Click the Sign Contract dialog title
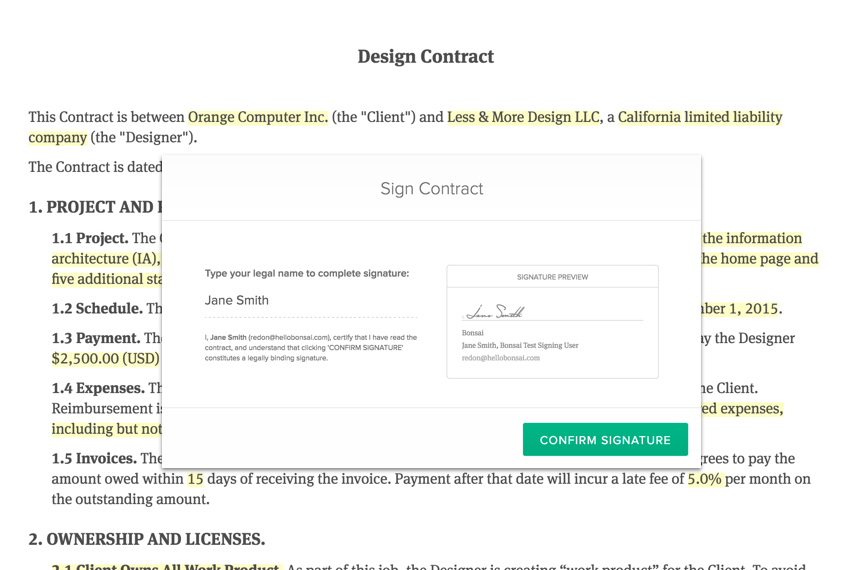This screenshot has width=860, height=570. (431, 188)
